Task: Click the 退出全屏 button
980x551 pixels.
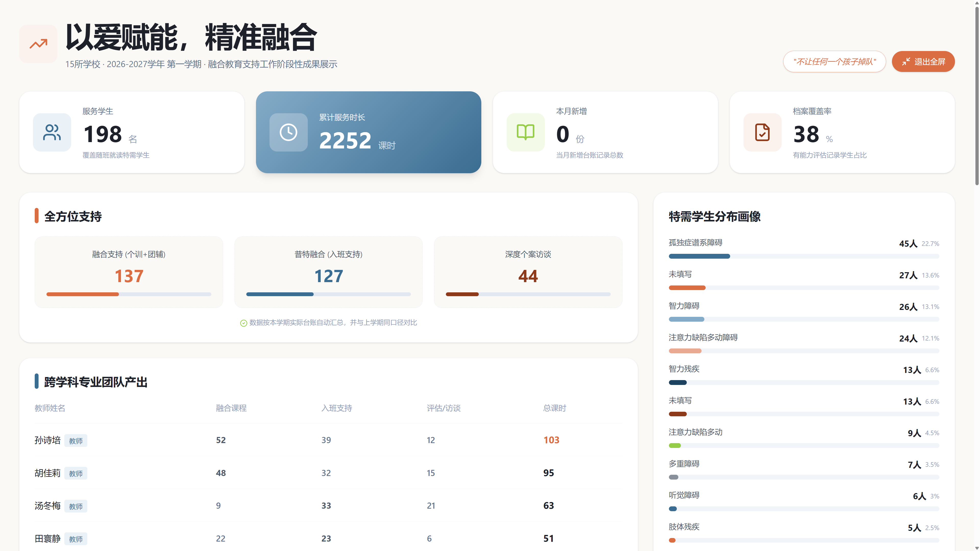Action: click(x=923, y=61)
